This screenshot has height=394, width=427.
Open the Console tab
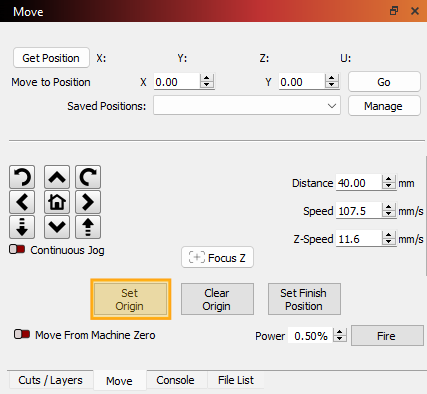point(175,380)
